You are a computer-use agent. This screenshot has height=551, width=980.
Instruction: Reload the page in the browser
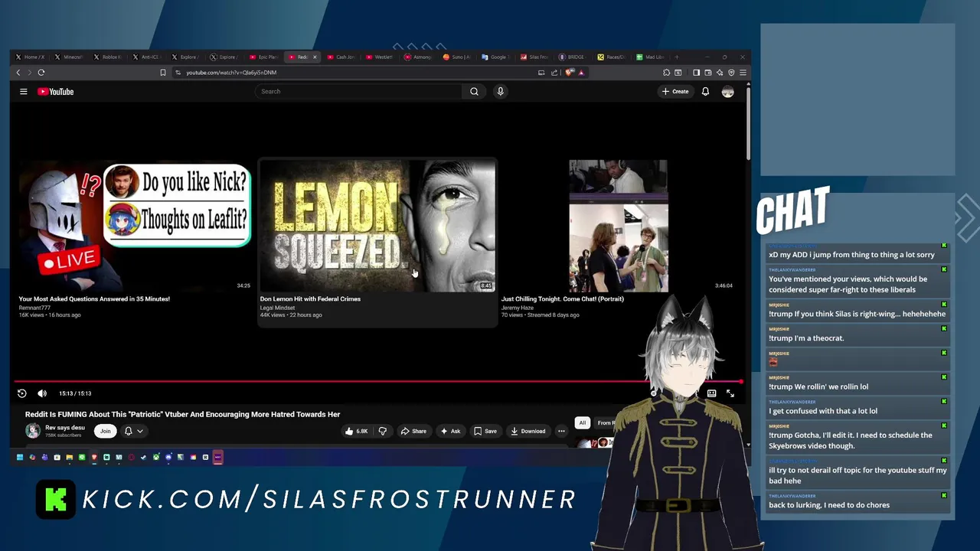coord(41,73)
